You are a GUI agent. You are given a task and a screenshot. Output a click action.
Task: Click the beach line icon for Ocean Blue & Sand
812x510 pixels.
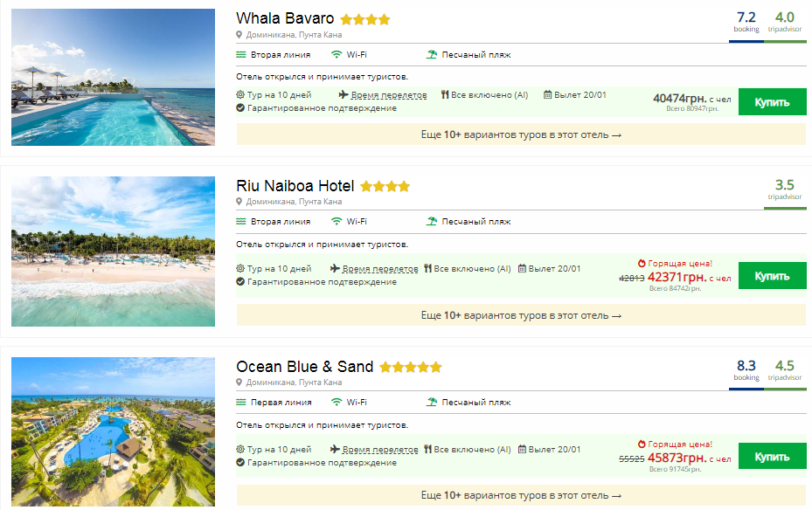coord(241,403)
